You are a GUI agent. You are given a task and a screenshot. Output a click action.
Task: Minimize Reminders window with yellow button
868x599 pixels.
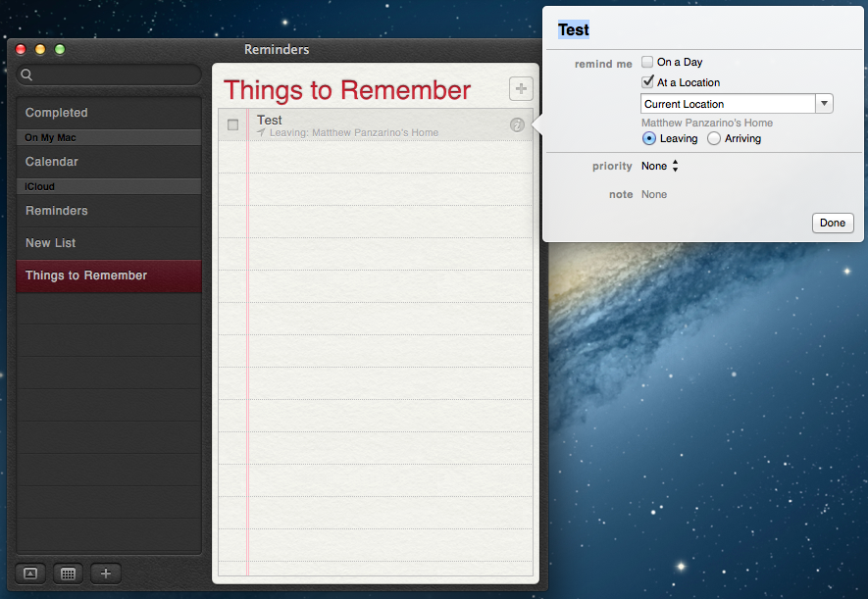pyautogui.click(x=40, y=49)
